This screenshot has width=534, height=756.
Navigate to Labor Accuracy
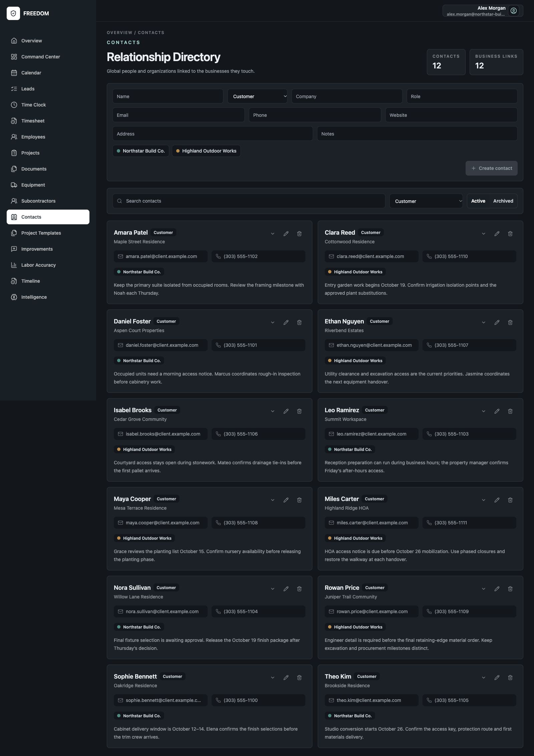pos(48,265)
